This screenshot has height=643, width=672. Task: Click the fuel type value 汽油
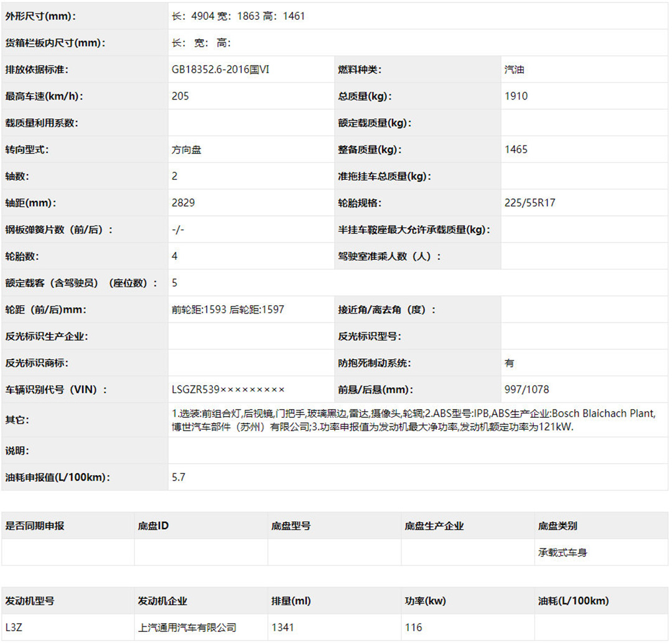[x=514, y=70]
